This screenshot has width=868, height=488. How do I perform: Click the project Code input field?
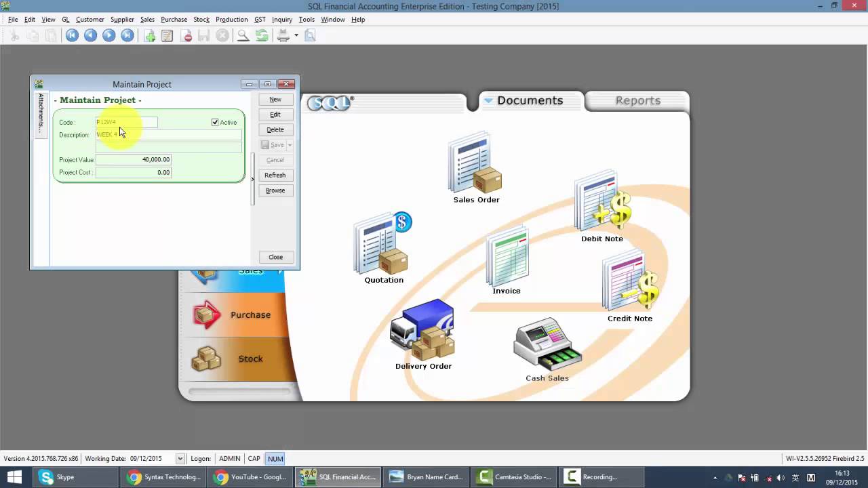126,122
